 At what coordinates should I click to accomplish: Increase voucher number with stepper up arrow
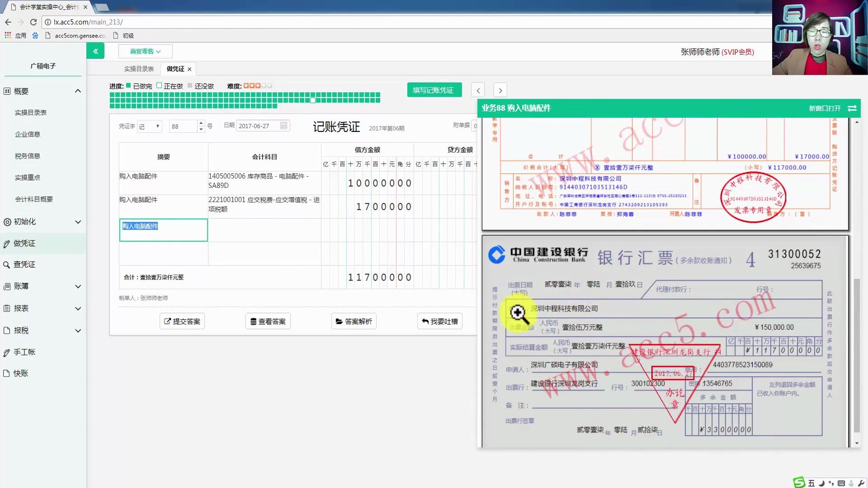[200, 123]
